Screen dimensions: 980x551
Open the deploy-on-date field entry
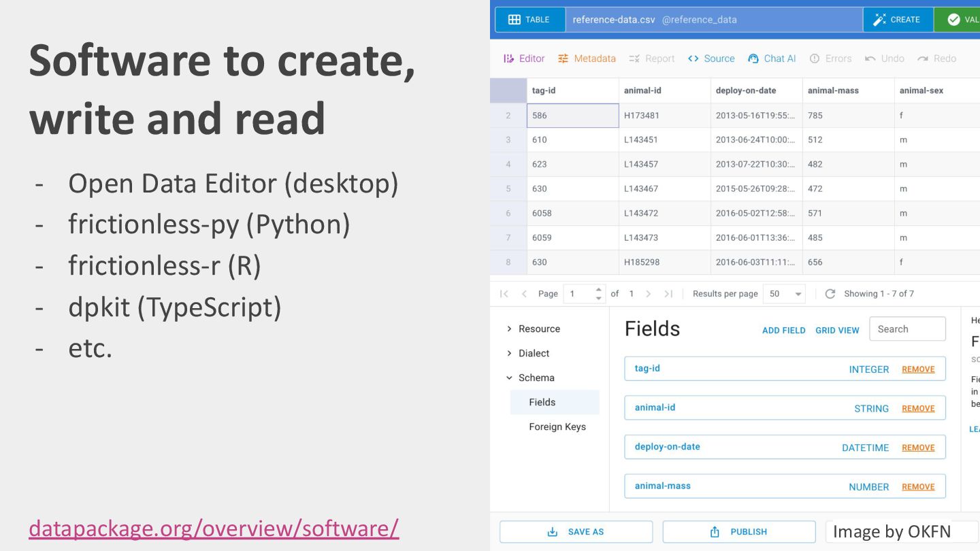point(785,447)
